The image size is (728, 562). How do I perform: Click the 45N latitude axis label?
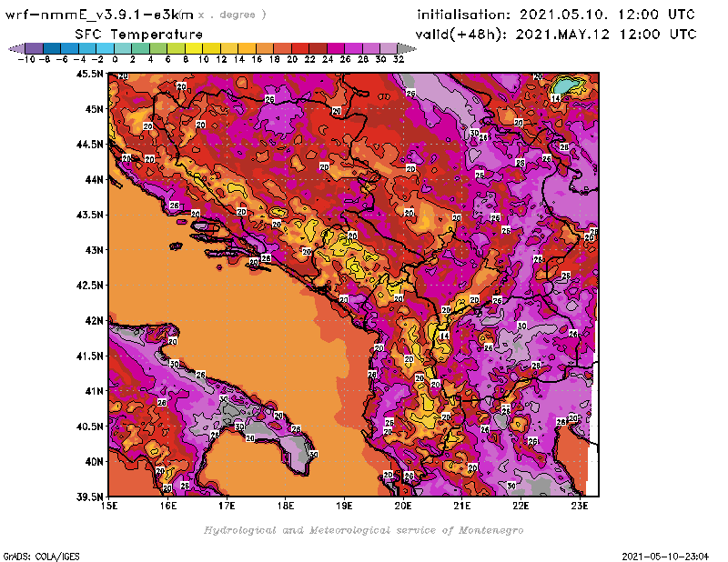tap(95, 109)
